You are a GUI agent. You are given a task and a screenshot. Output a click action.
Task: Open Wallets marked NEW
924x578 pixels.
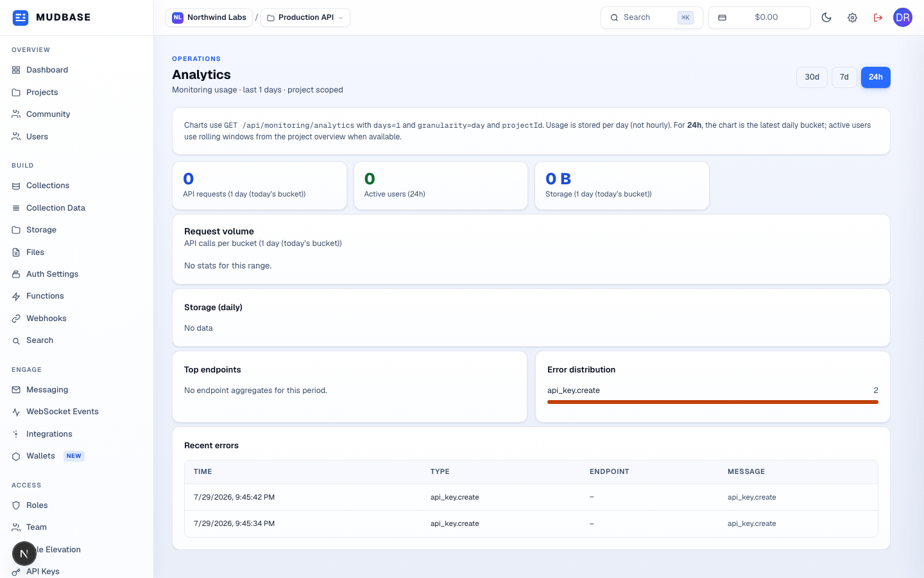76,456
